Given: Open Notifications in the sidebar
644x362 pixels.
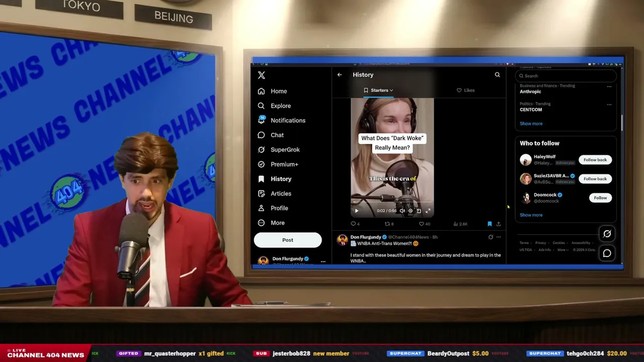Looking at the screenshot, I should (x=281, y=120).
